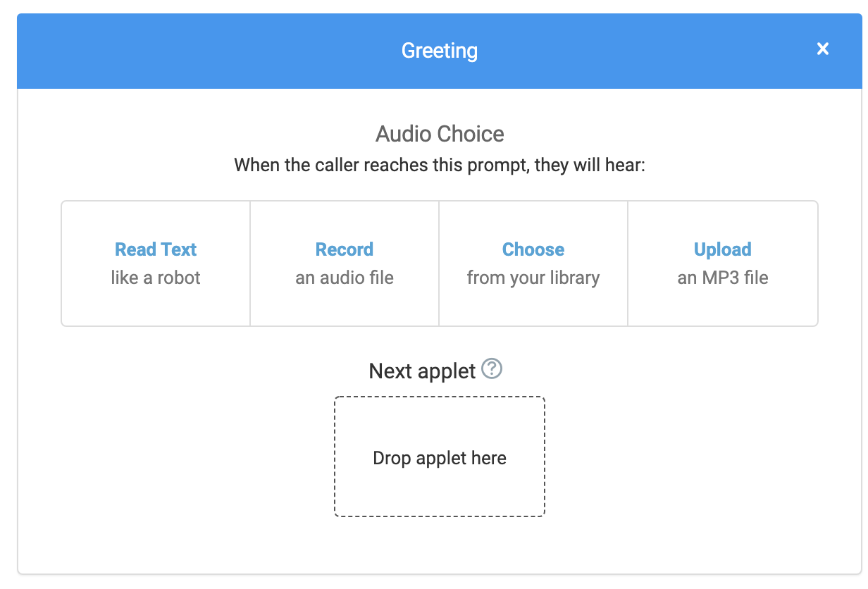The height and width of the screenshot is (589, 868).
Task: Select the Read Text link
Action: 156,249
